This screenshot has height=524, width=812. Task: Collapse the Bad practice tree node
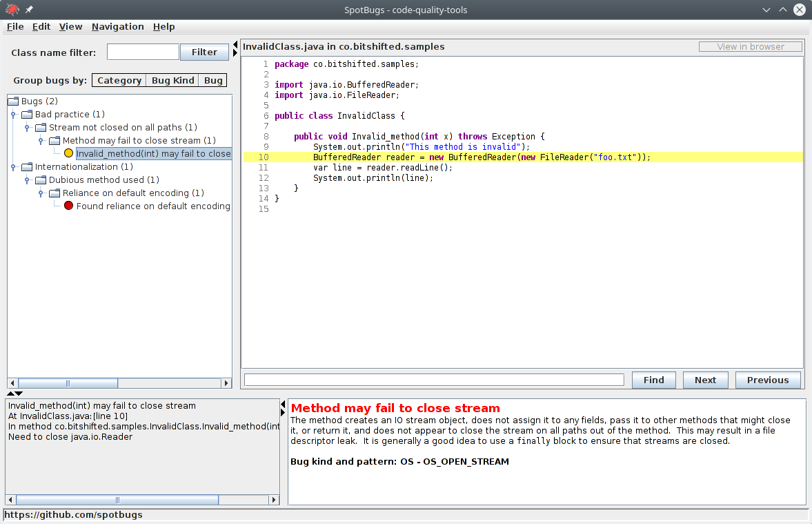[x=13, y=115]
